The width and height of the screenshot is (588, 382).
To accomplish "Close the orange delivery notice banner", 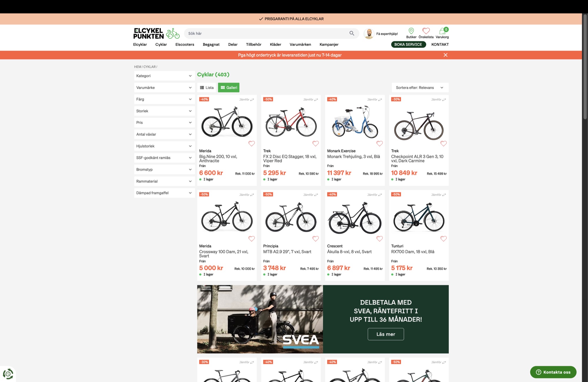I will point(445,55).
